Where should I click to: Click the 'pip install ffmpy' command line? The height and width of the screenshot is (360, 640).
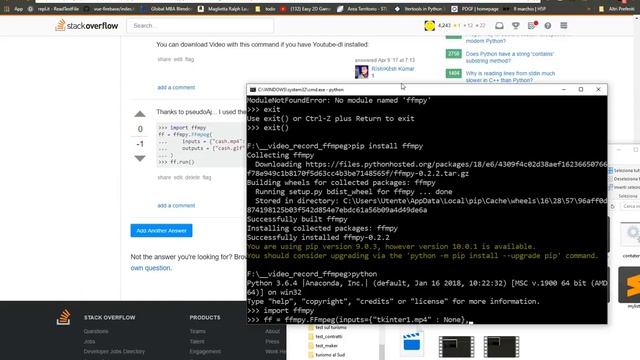tap(335, 146)
